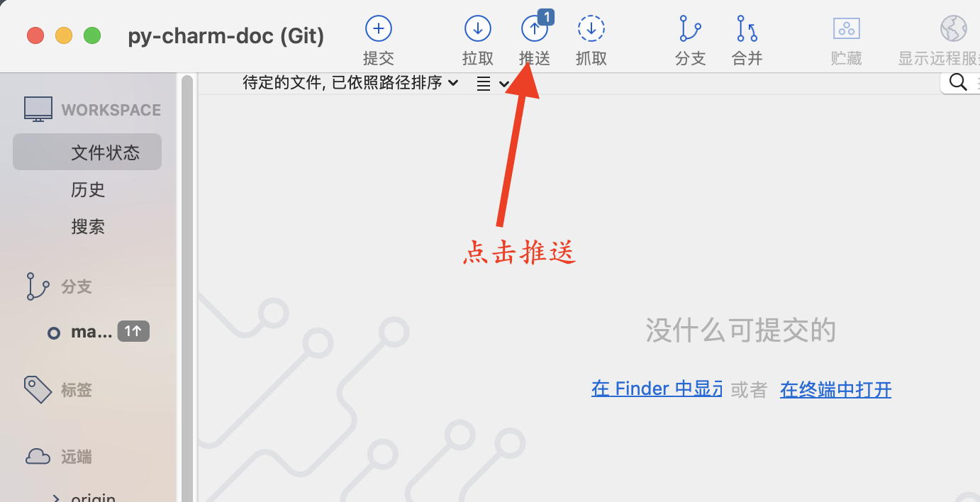Screen dimensions: 980x502
Task: Click the 在终端中打开 link
Action: 835,389
